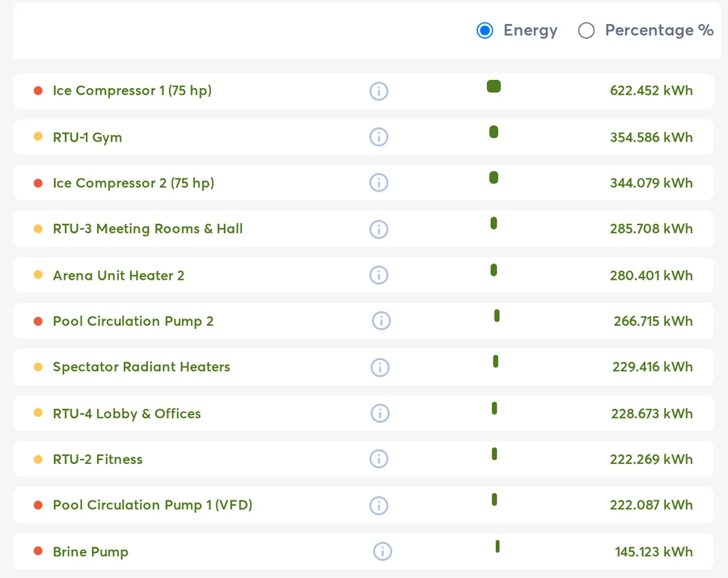728x578 pixels.
Task: Click the 344.079 kWh value
Action: pos(651,183)
